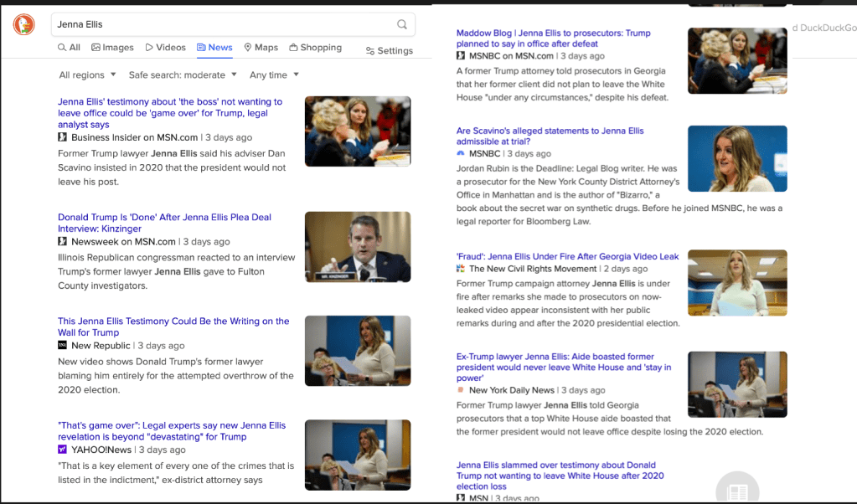This screenshot has width=857, height=504.
Task: Click the search magnifier icon in search box
Action: pyautogui.click(x=402, y=24)
